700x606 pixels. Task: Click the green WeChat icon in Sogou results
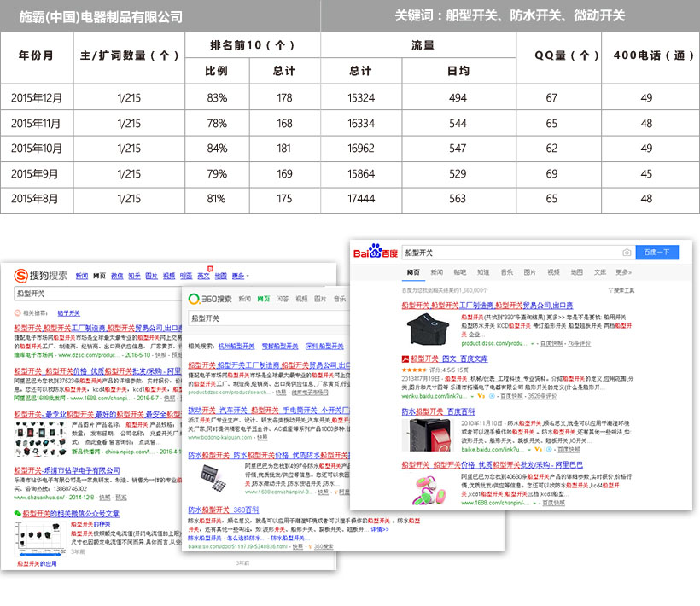click(17, 514)
